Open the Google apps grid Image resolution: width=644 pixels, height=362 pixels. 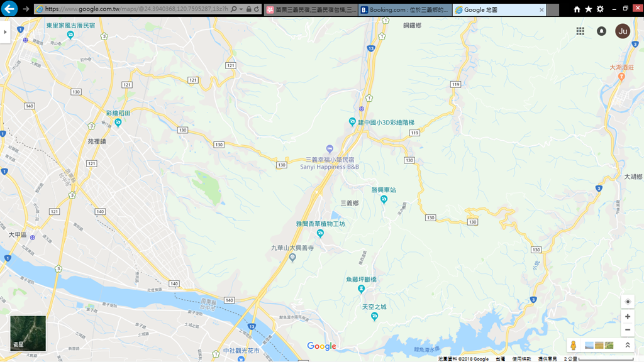(580, 31)
